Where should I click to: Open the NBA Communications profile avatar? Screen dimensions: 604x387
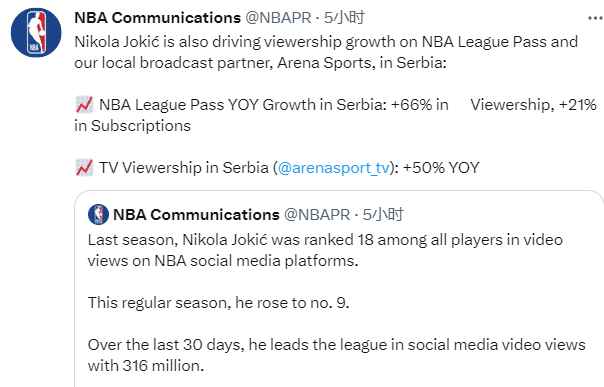[x=36, y=32]
